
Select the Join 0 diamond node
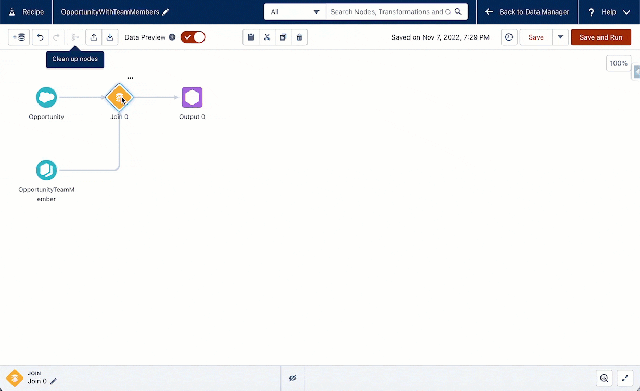point(119,97)
